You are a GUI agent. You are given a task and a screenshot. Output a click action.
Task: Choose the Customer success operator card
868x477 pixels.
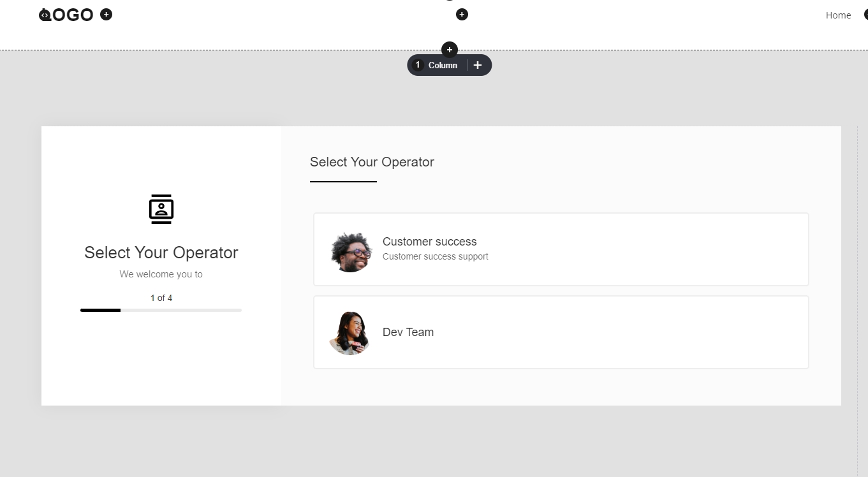click(x=561, y=249)
